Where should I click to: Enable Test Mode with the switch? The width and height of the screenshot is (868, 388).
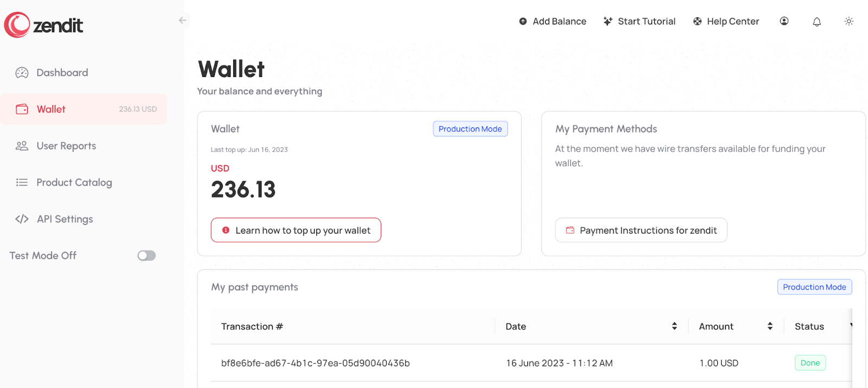point(146,255)
